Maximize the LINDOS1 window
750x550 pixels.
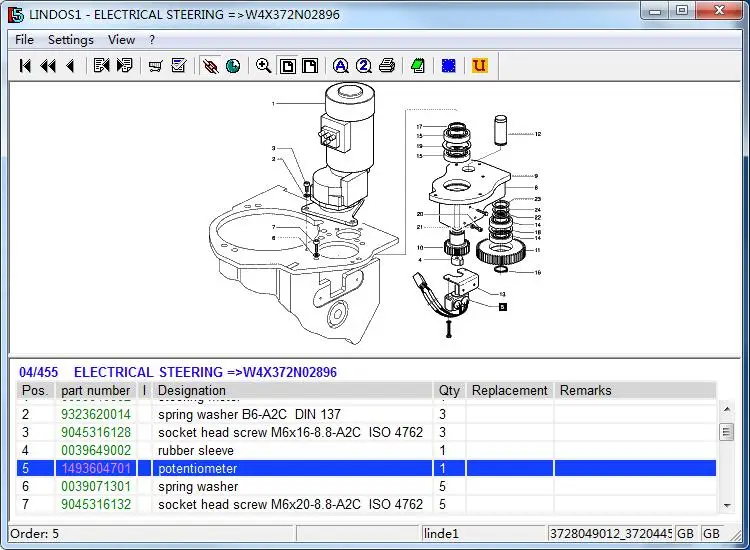683,11
